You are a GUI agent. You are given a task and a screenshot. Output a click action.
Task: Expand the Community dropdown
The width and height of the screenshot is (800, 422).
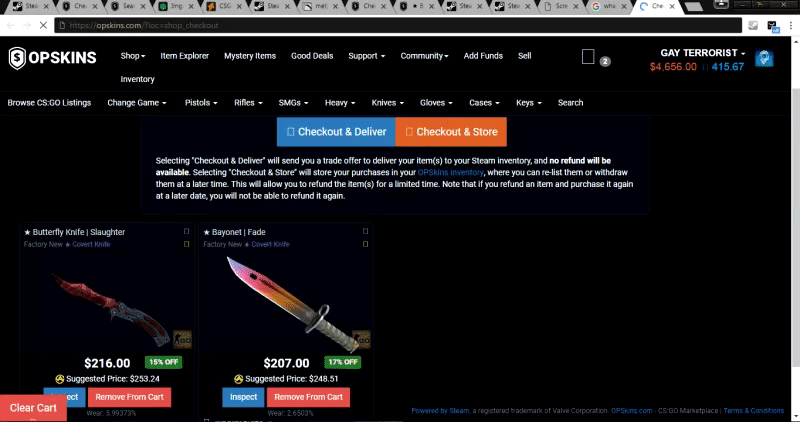point(424,56)
